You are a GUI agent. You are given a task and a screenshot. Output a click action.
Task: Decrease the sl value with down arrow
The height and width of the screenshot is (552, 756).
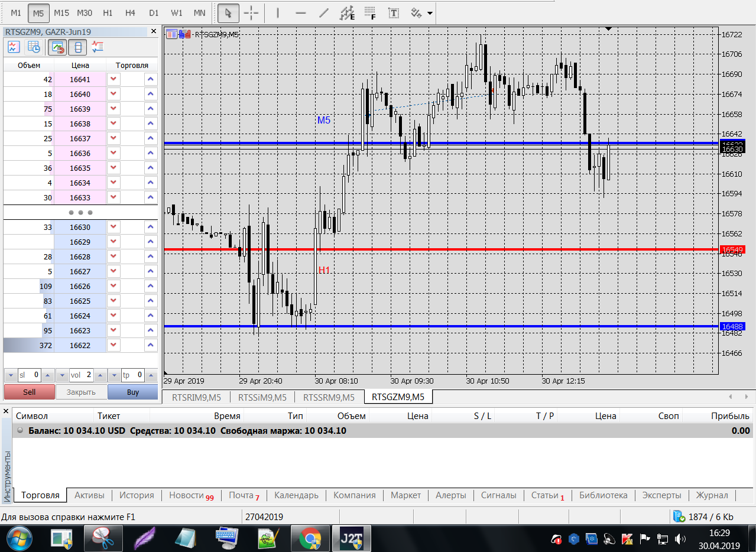tap(11, 375)
